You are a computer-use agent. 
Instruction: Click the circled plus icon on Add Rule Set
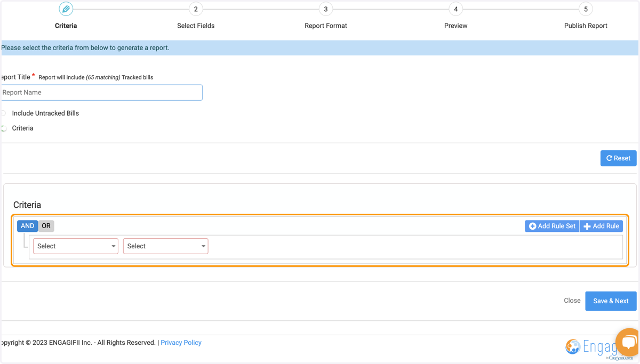pyautogui.click(x=532, y=227)
